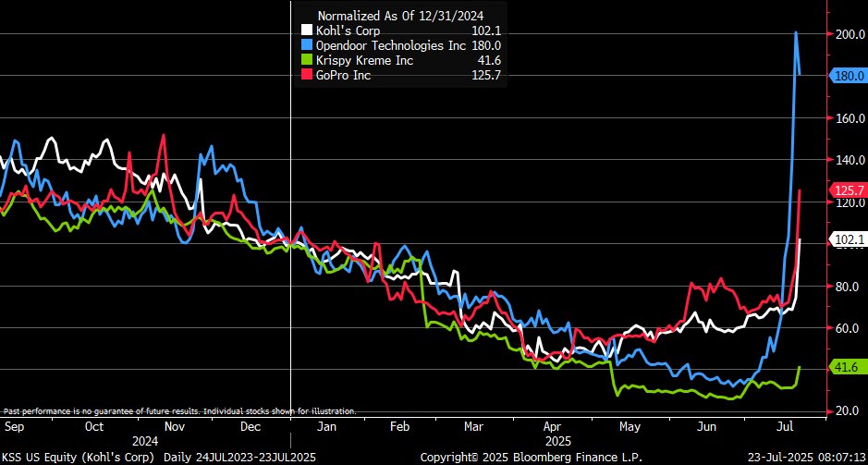Click the 160.0 y-axis label
The image size is (868, 465).
(x=850, y=118)
